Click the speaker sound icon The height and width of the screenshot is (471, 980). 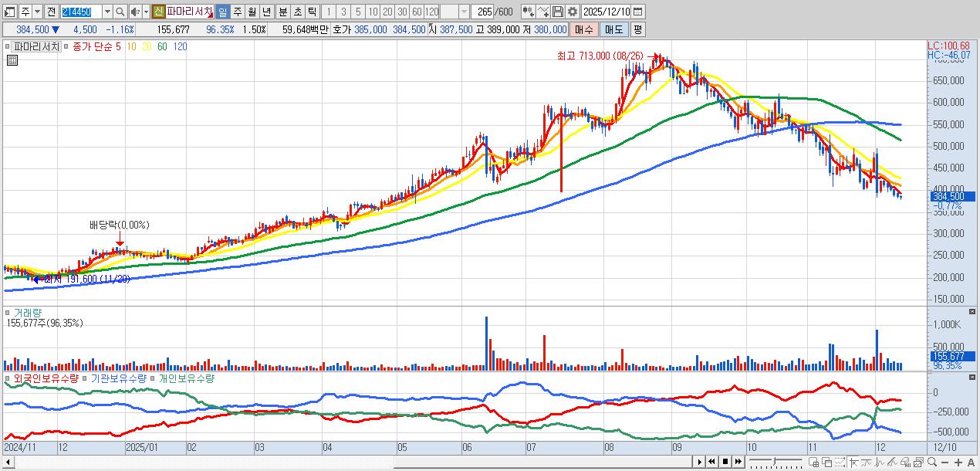(x=134, y=12)
